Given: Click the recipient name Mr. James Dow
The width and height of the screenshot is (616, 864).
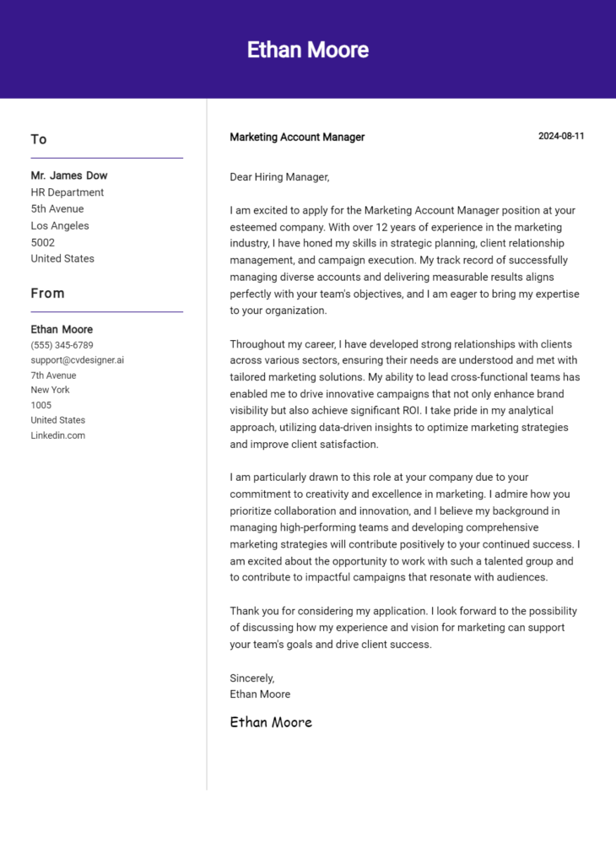Looking at the screenshot, I should [69, 175].
